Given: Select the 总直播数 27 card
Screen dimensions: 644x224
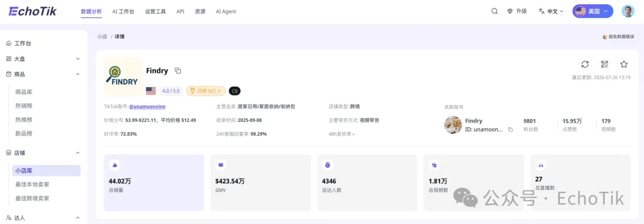Looking at the screenshot, I should (580, 182).
